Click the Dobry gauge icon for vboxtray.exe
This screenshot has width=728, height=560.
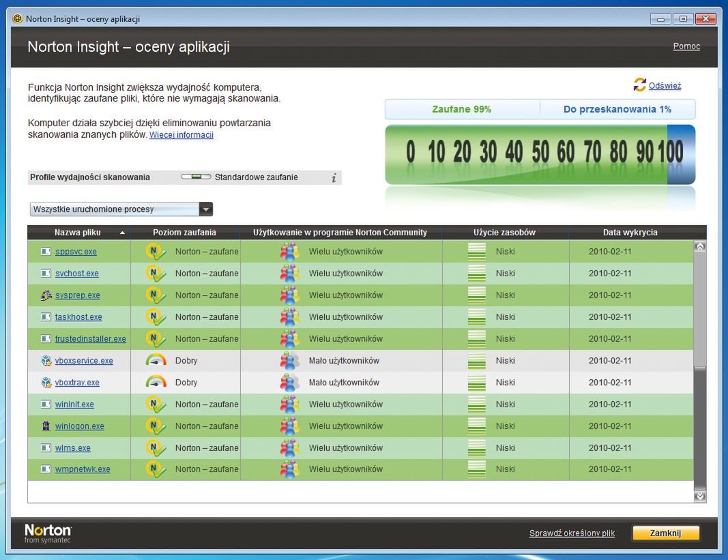156,382
